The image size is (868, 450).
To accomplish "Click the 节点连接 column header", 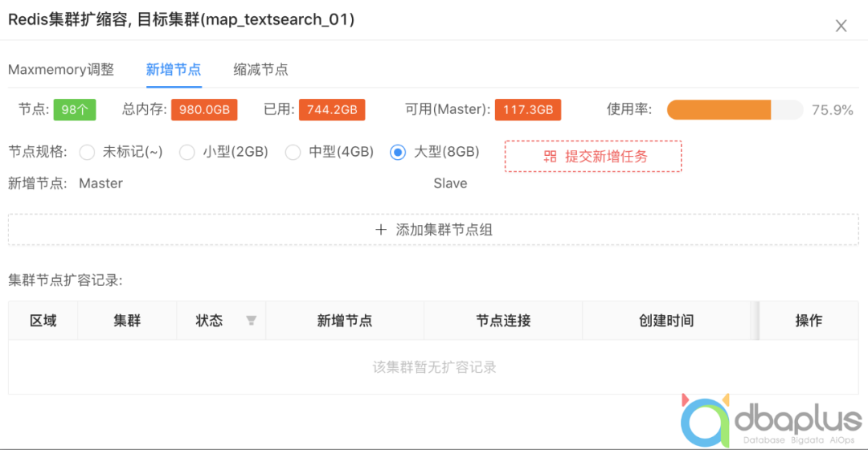I will point(503,321).
